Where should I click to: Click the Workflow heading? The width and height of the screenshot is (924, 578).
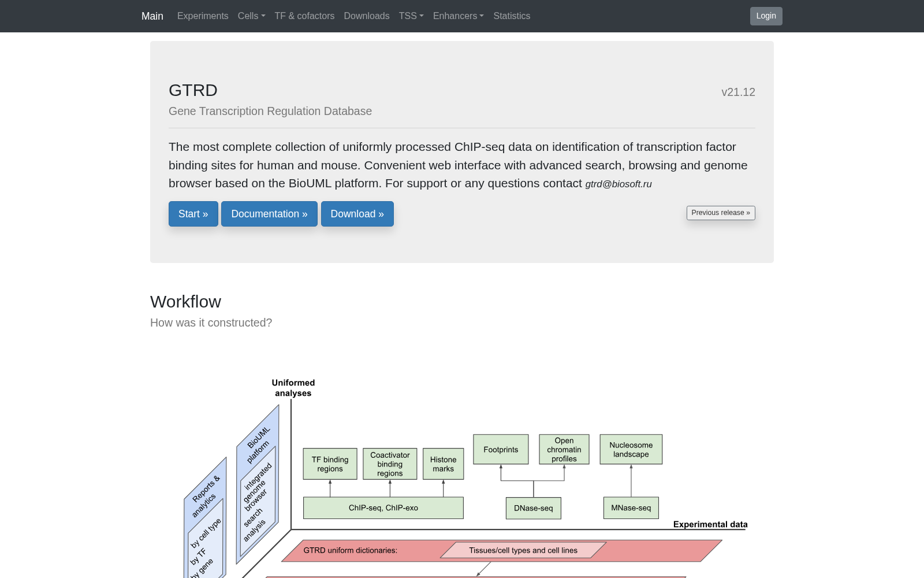point(185,302)
